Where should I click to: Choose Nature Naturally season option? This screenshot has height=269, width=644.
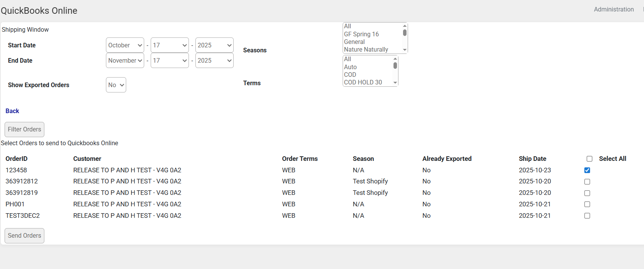[x=366, y=50]
